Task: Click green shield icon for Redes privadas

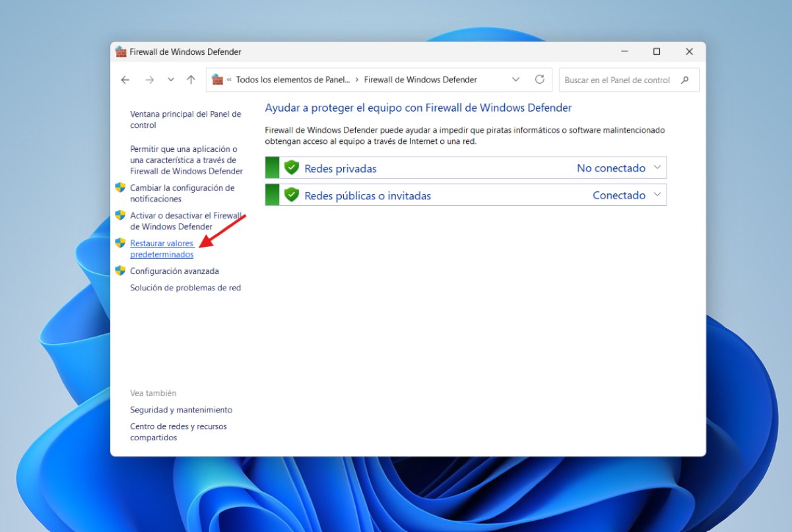Action: 292,168
